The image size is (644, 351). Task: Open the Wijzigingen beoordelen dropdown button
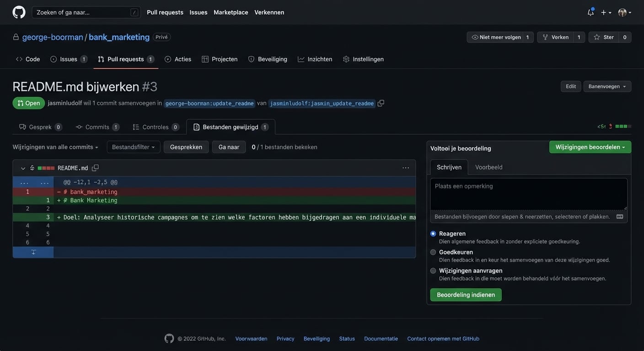[590, 147]
